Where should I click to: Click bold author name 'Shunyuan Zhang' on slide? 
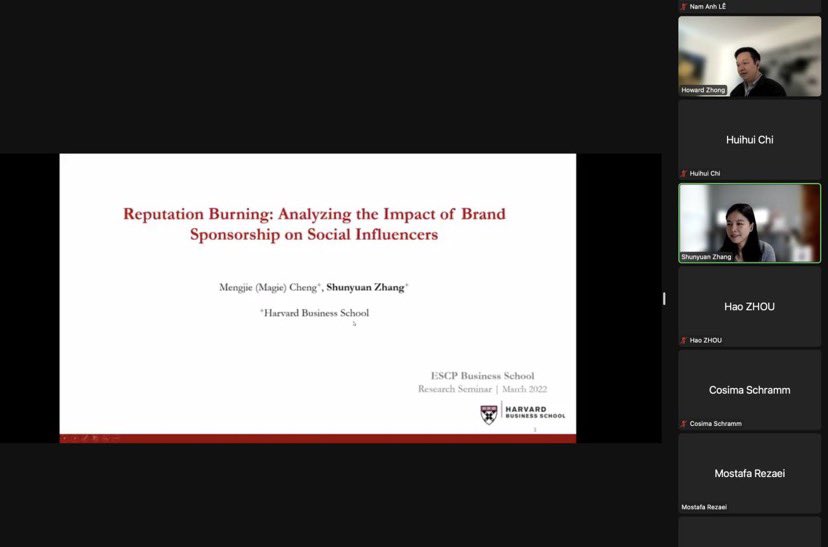[x=365, y=287]
